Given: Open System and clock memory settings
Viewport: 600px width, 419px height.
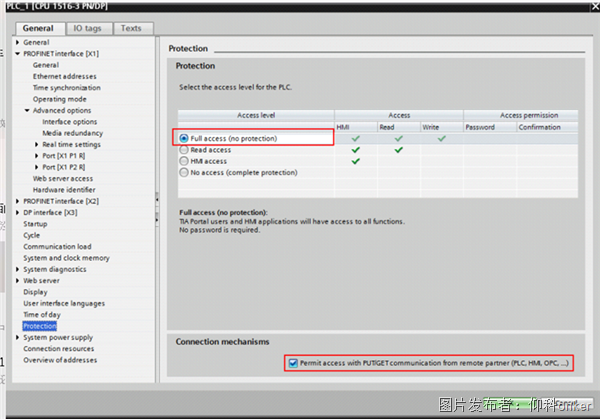Looking at the screenshot, I should click(66, 258).
